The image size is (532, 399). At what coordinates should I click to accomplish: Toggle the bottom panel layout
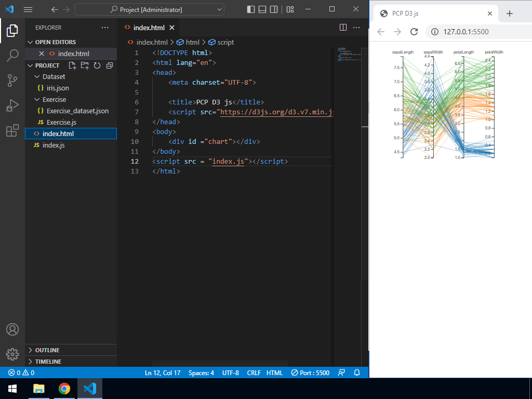click(x=262, y=9)
